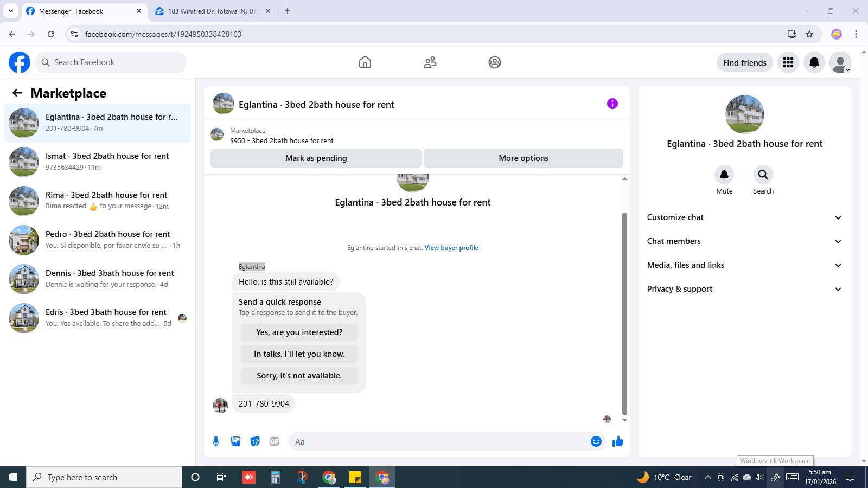Open the conversation information icon

612,104
